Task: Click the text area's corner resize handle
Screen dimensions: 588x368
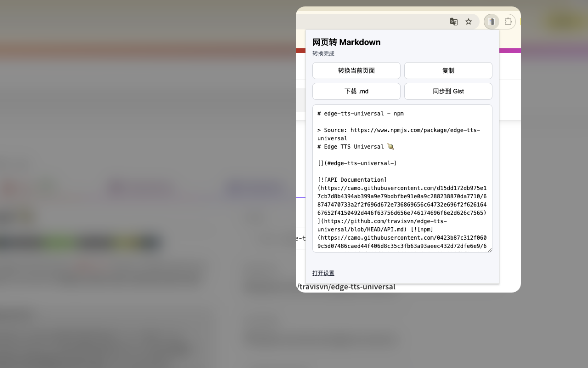Action: [490, 250]
